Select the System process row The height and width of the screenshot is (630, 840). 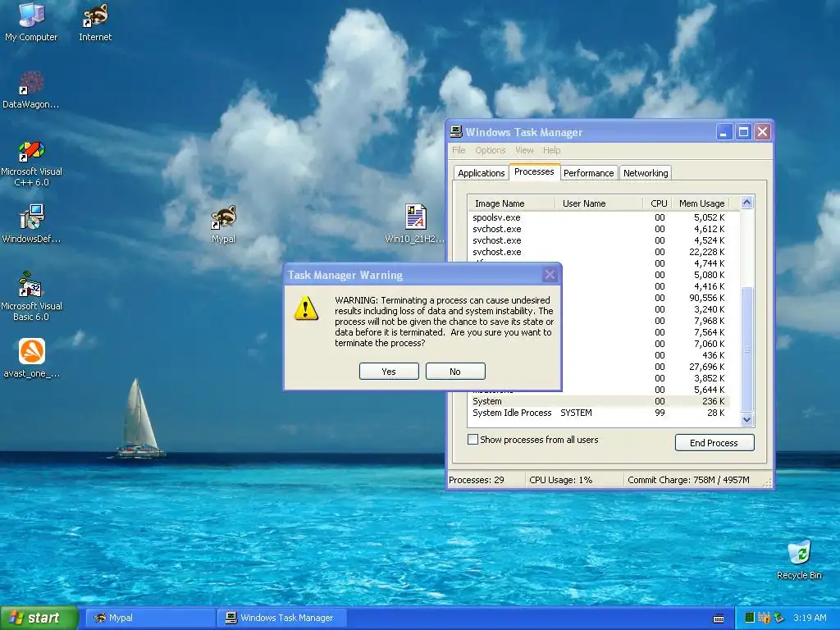[599, 401]
